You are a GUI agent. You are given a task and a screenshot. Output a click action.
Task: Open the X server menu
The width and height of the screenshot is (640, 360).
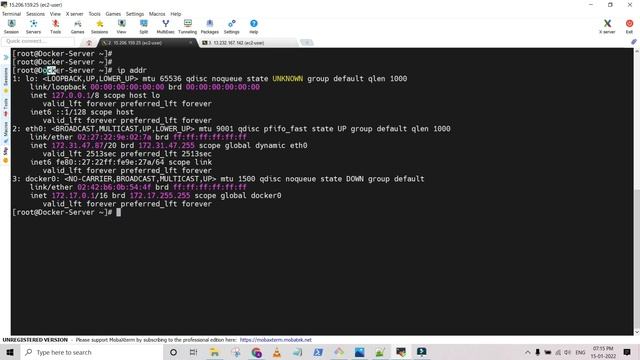click(74, 14)
